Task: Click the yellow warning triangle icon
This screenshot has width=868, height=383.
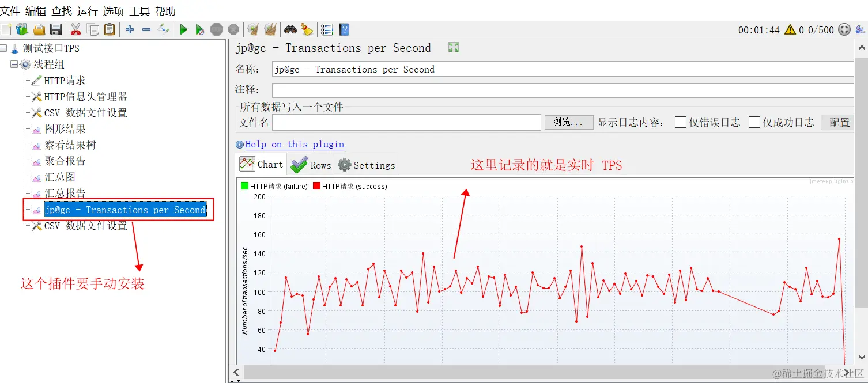Action: click(x=790, y=29)
